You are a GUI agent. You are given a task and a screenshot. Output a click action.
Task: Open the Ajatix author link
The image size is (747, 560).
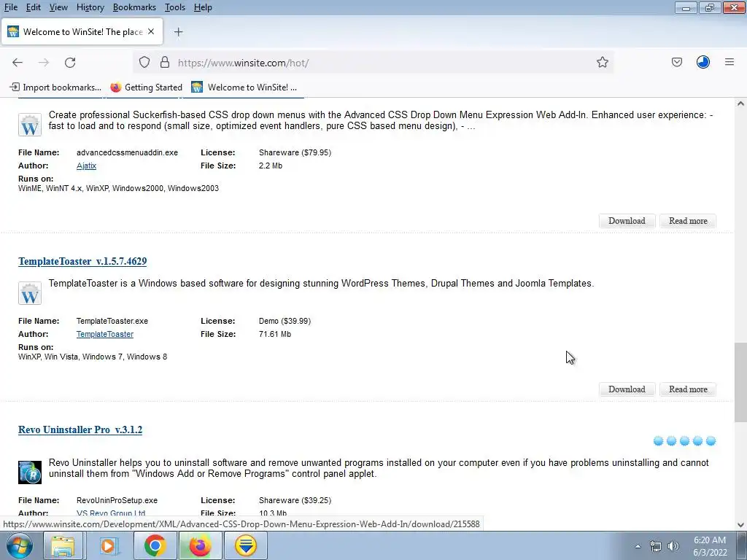(x=86, y=166)
